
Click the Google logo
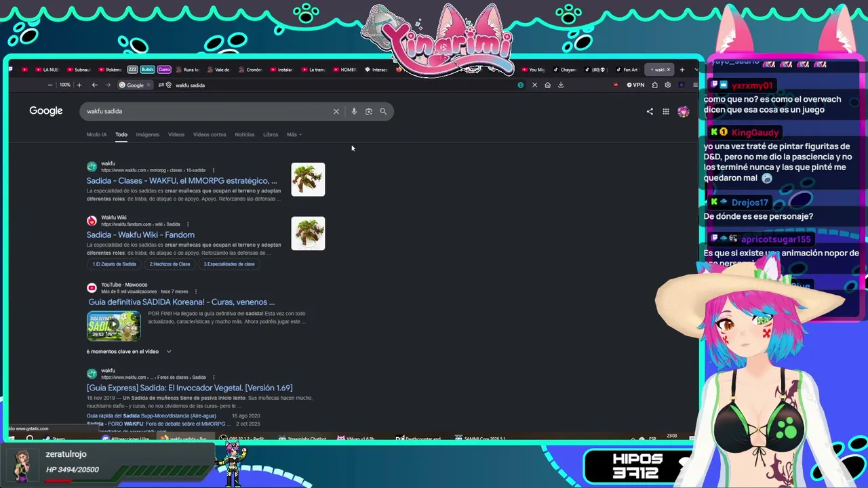46,111
